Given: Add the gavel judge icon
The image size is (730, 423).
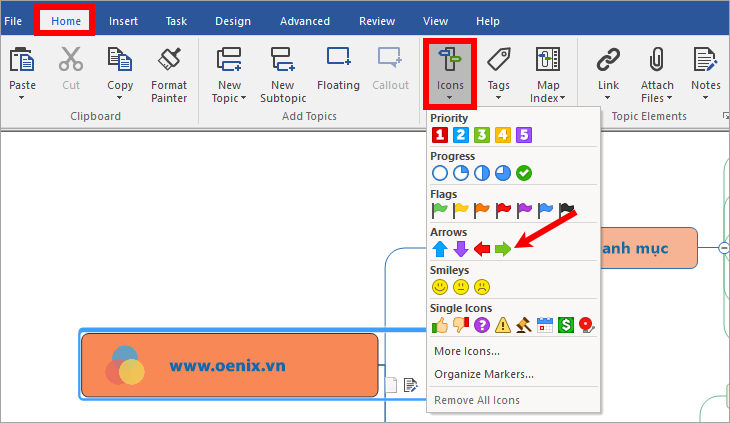Looking at the screenshot, I should pyautogui.click(x=523, y=325).
